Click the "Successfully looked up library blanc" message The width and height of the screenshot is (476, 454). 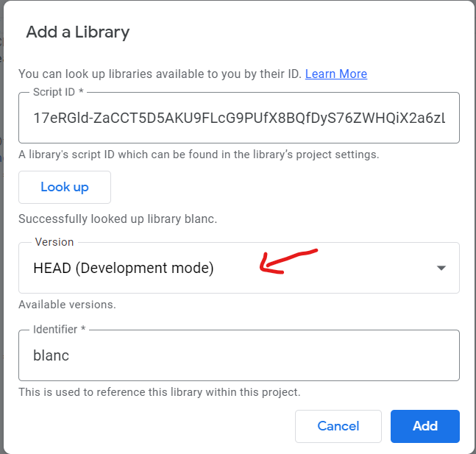(x=118, y=219)
